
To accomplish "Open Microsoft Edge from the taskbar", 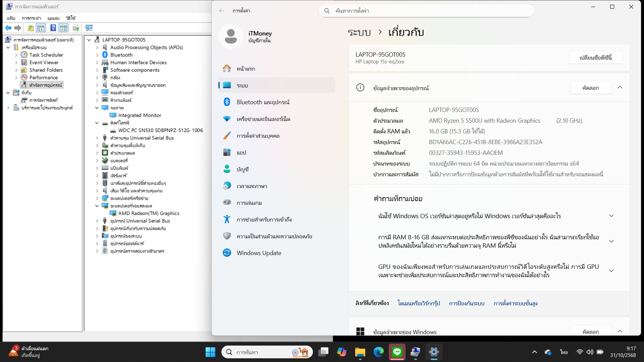I will 378,352.
